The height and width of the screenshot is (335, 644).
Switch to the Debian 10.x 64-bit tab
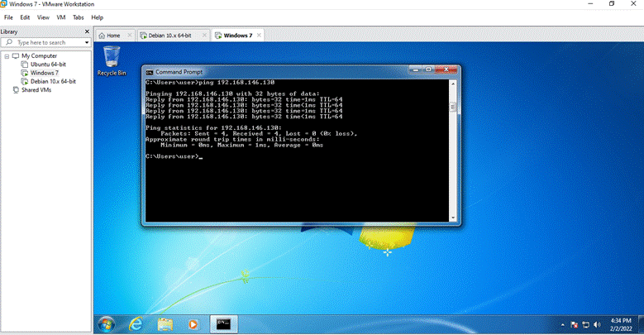[169, 36]
